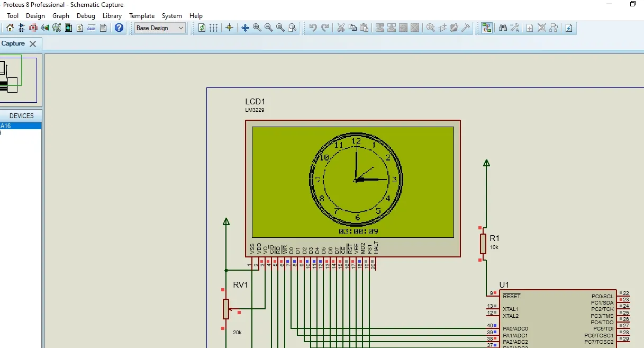
Task: Open the Bill of Materials icon
Action: [x=80, y=28]
